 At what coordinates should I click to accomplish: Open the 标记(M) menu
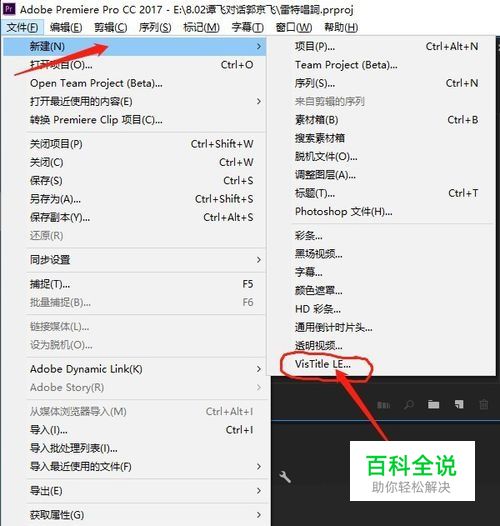click(201, 27)
